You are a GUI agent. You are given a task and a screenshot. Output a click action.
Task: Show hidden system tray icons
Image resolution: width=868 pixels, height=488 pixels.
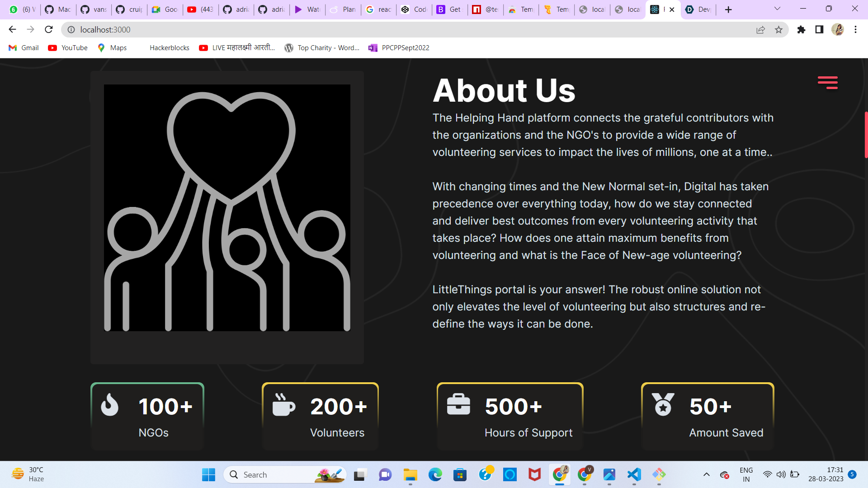[706, 474]
